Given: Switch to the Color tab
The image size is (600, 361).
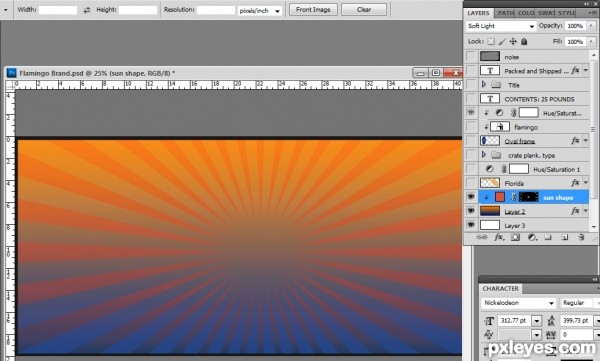Looking at the screenshot, I should coord(526,13).
